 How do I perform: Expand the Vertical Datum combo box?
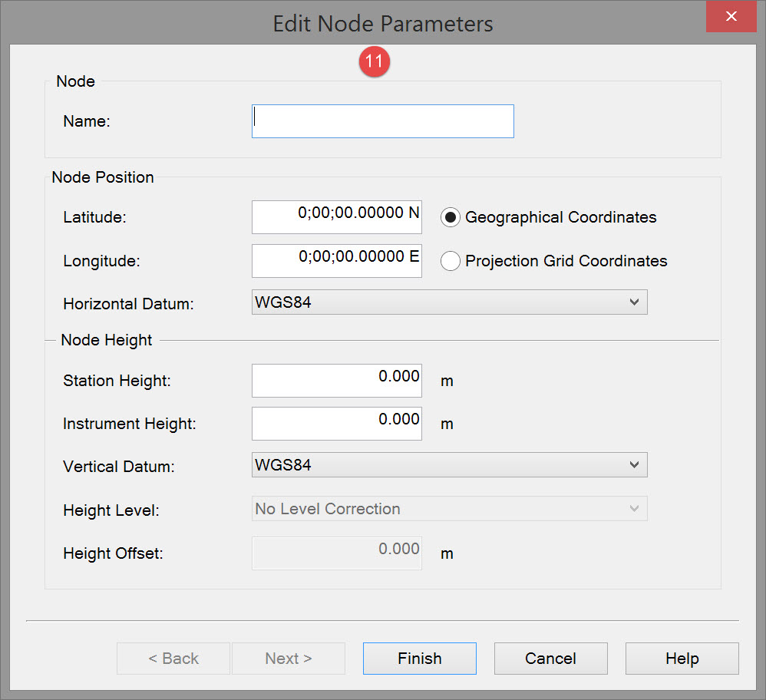pyautogui.click(x=449, y=465)
